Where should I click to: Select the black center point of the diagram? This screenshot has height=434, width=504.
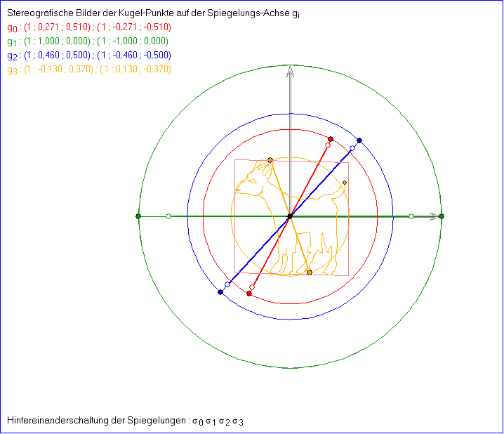click(290, 216)
